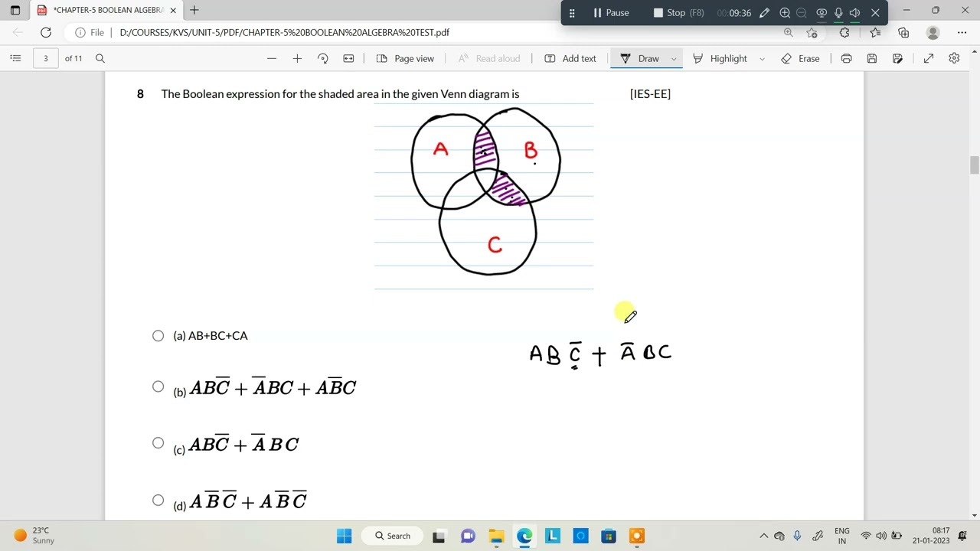The width and height of the screenshot is (980, 551).
Task: Select answer option (b) radio button
Action: (158, 386)
